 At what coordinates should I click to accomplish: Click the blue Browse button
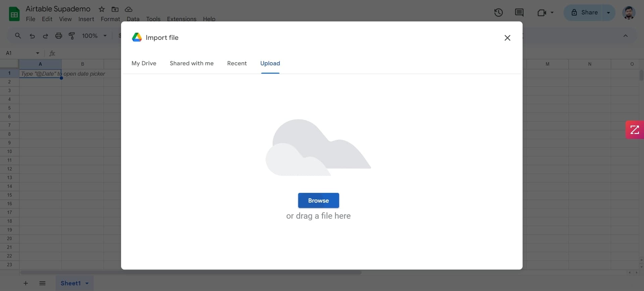318,200
